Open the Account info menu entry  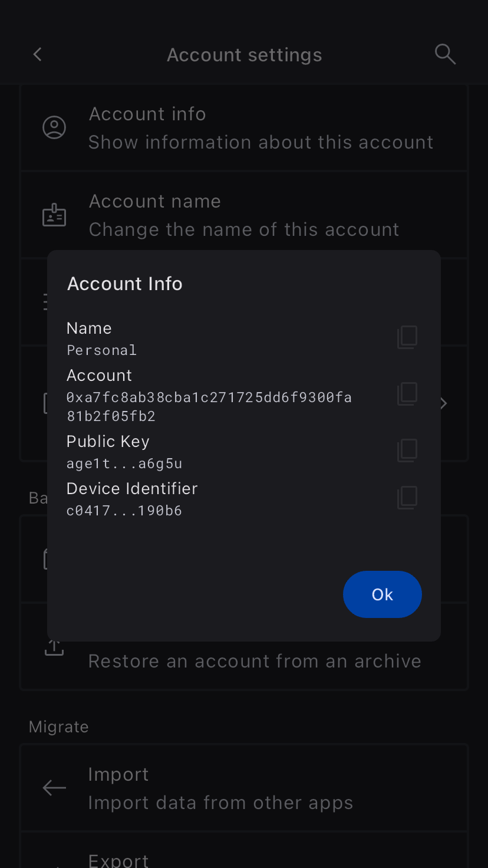261,127
